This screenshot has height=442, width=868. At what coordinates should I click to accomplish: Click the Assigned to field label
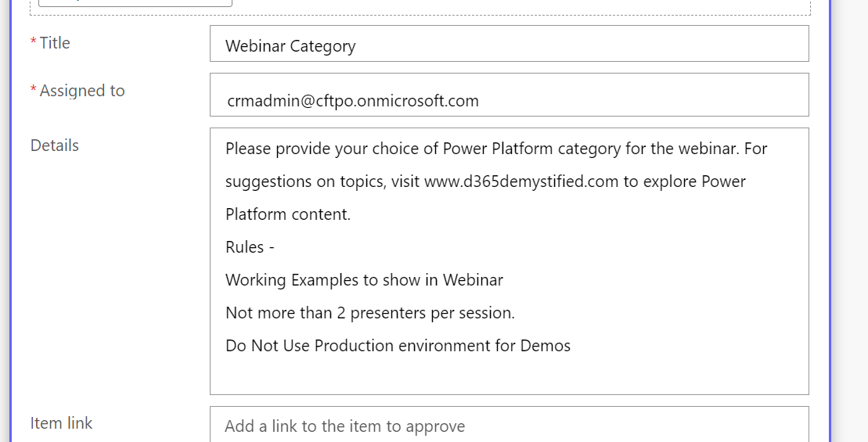click(x=82, y=91)
